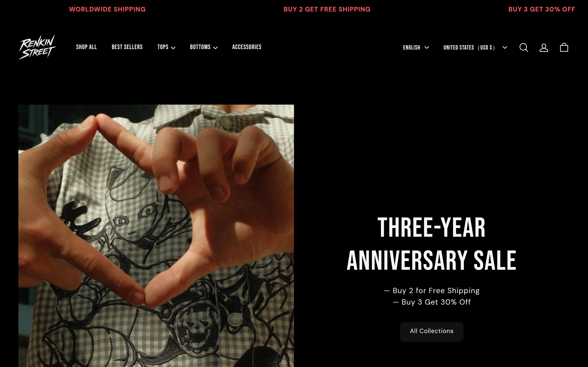Click the arrow beside English

pos(427,47)
